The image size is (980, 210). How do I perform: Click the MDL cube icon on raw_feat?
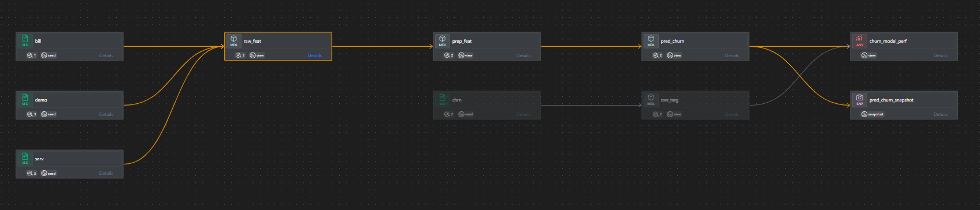pos(233,41)
